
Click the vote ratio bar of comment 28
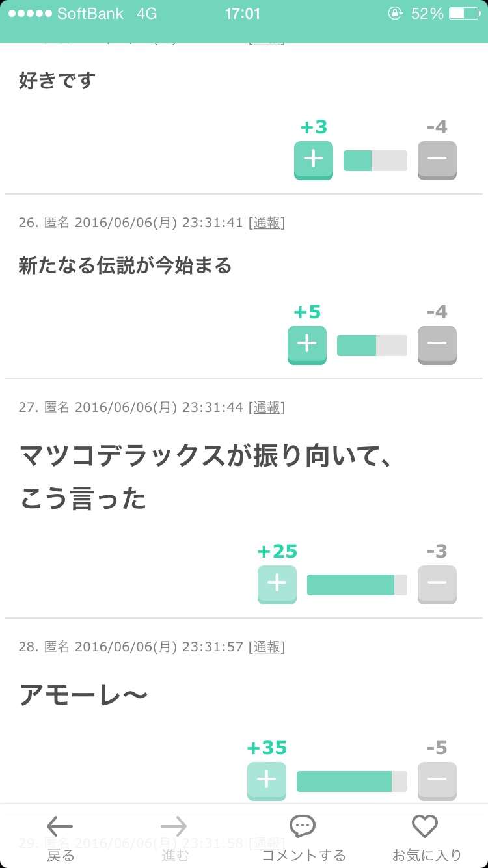(352, 781)
